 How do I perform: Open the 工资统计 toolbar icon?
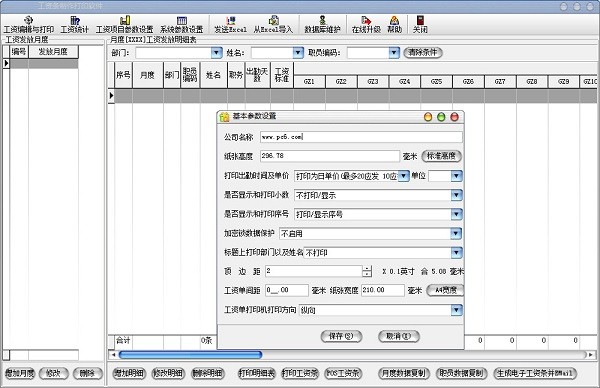point(75,24)
